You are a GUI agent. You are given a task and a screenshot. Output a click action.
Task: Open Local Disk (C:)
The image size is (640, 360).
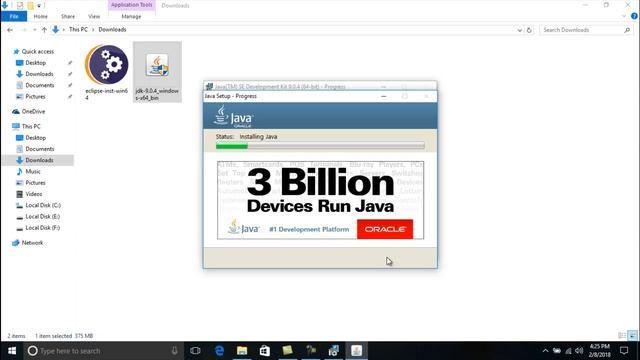(42, 205)
